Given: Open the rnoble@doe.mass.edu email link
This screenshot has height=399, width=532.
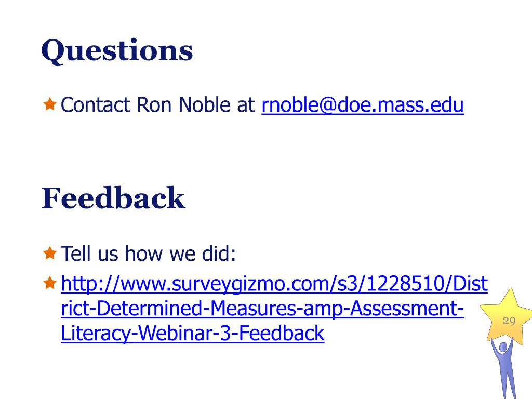Looking at the screenshot, I should coord(362,105).
